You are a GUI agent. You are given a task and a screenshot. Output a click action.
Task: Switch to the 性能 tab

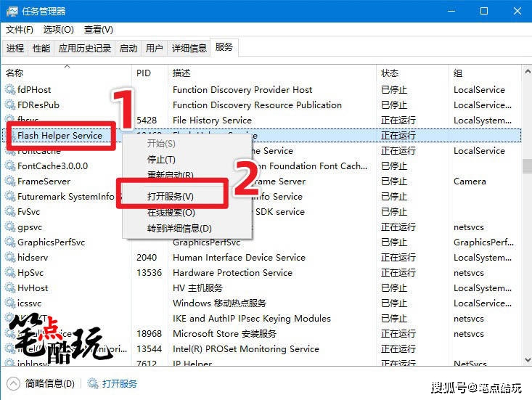point(41,48)
